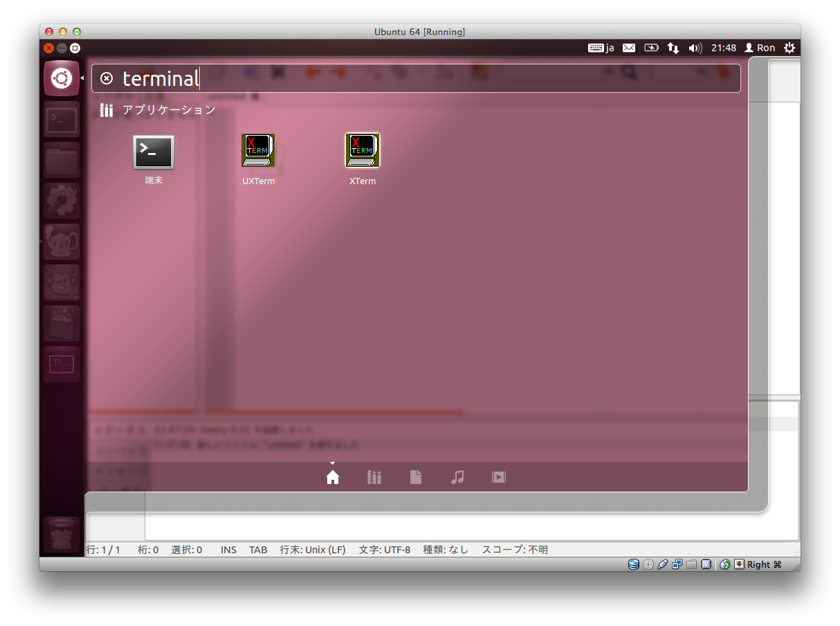Open the sound volume indicator menu
Screen dimensions: 840x626
click(x=695, y=48)
